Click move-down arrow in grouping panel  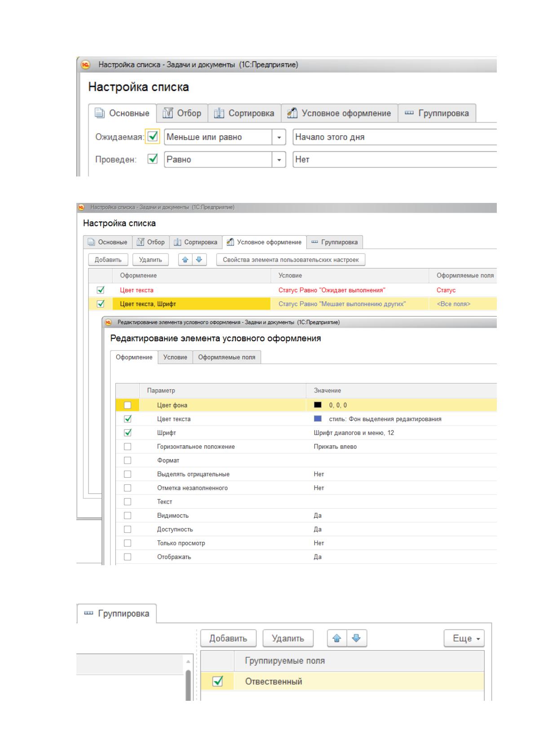pyautogui.click(x=357, y=638)
